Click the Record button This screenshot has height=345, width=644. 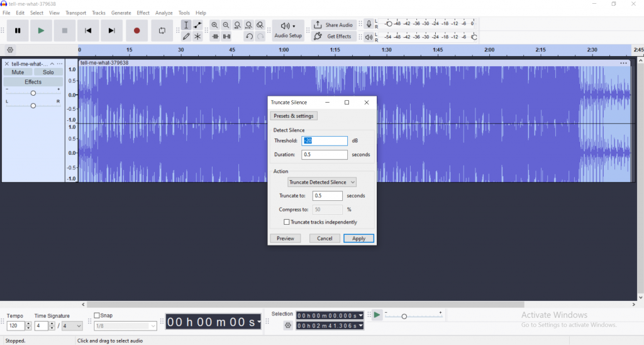[136, 30]
